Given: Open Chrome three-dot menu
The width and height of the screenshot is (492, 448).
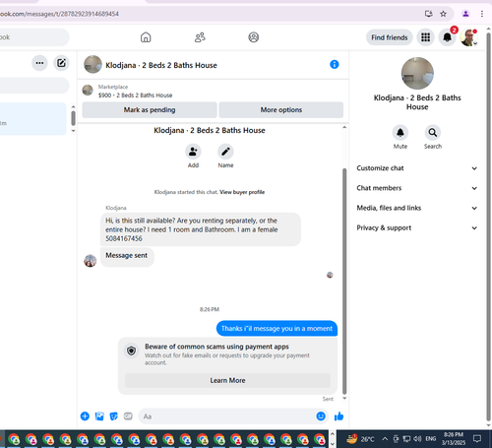Looking at the screenshot, I should (482, 14).
